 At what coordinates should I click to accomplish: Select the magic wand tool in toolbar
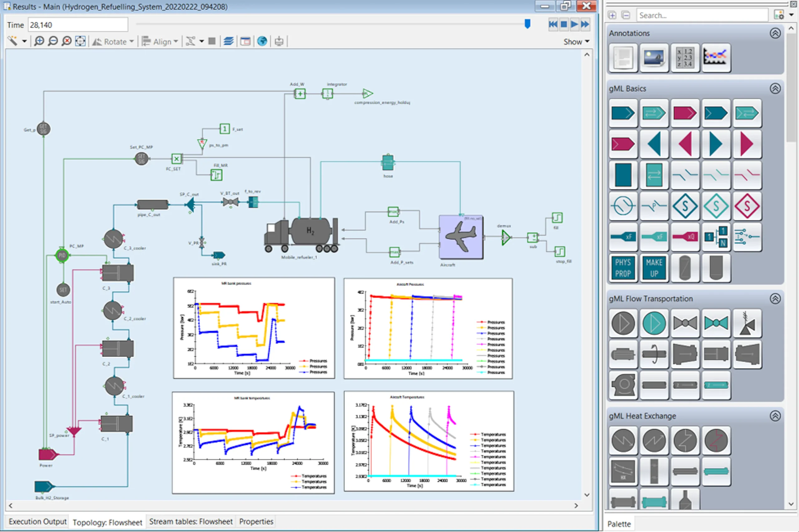click(x=12, y=41)
